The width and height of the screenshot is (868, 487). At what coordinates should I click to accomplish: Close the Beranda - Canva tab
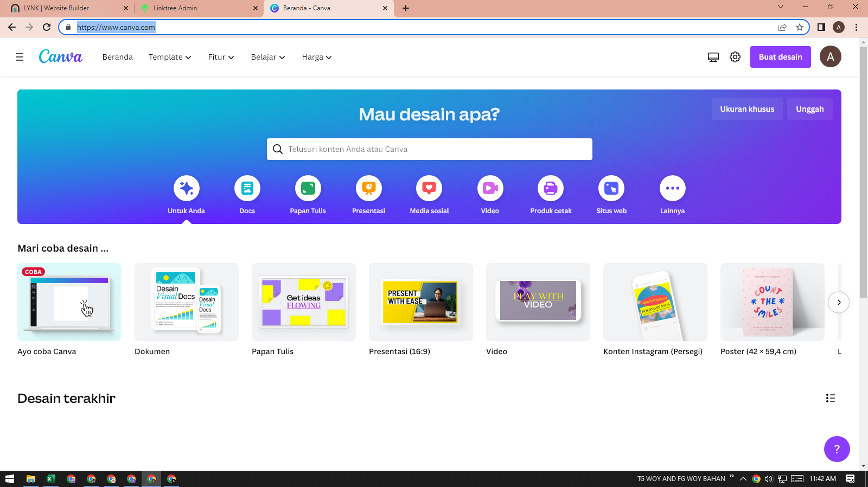coord(385,8)
